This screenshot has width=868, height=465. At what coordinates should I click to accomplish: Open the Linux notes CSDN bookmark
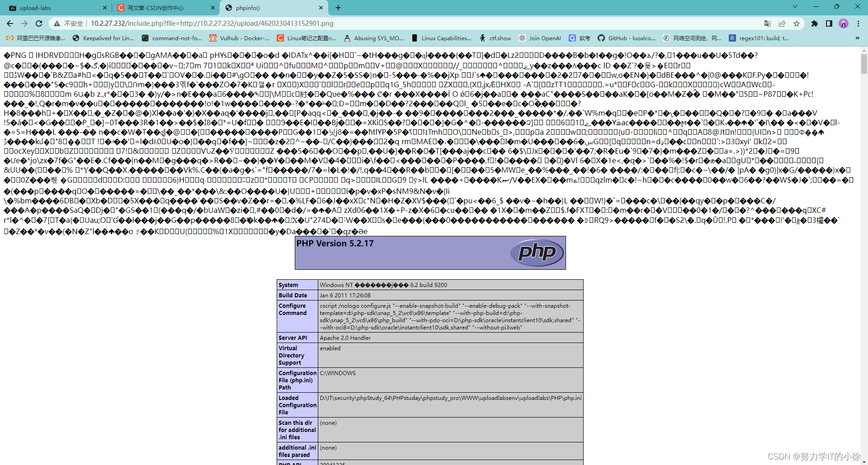click(307, 38)
